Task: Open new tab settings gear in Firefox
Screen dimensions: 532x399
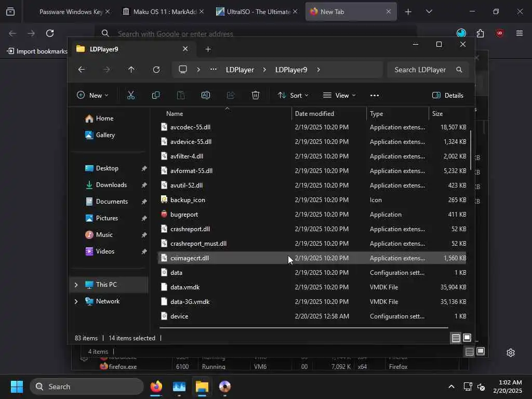Action: (511, 353)
